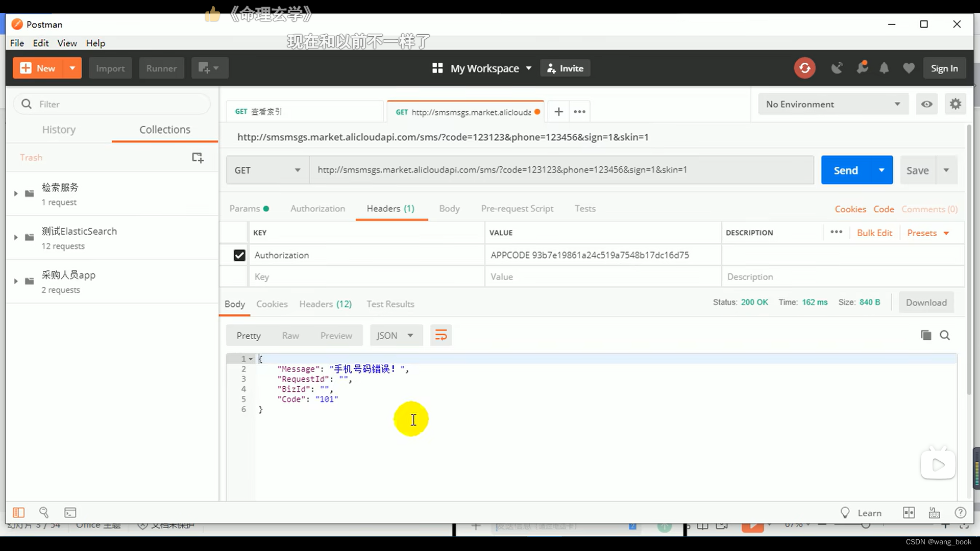Open the Send button dropdown arrow
This screenshot has width=980, height=551.
pos(881,170)
